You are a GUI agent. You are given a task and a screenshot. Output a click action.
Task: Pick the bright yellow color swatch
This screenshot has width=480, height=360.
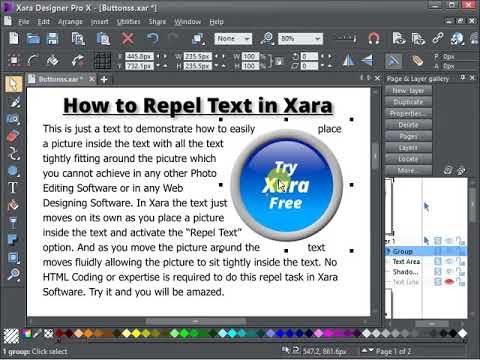(x=136, y=333)
